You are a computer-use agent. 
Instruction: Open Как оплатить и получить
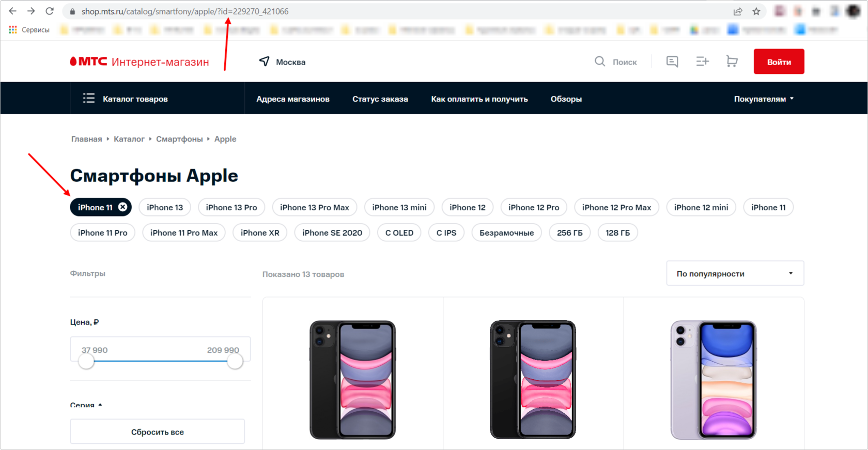click(479, 99)
